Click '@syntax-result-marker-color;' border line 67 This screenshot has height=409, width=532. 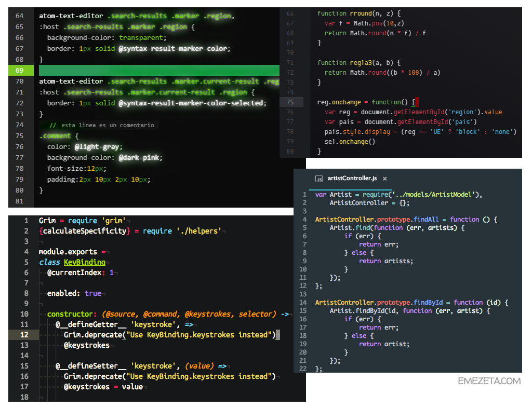(x=139, y=48)
